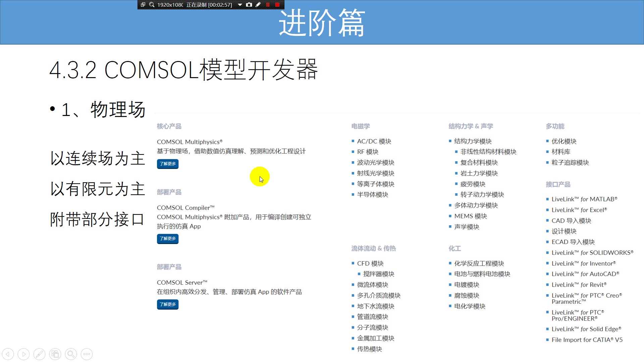Open AC/DC 模块 link

374,141
